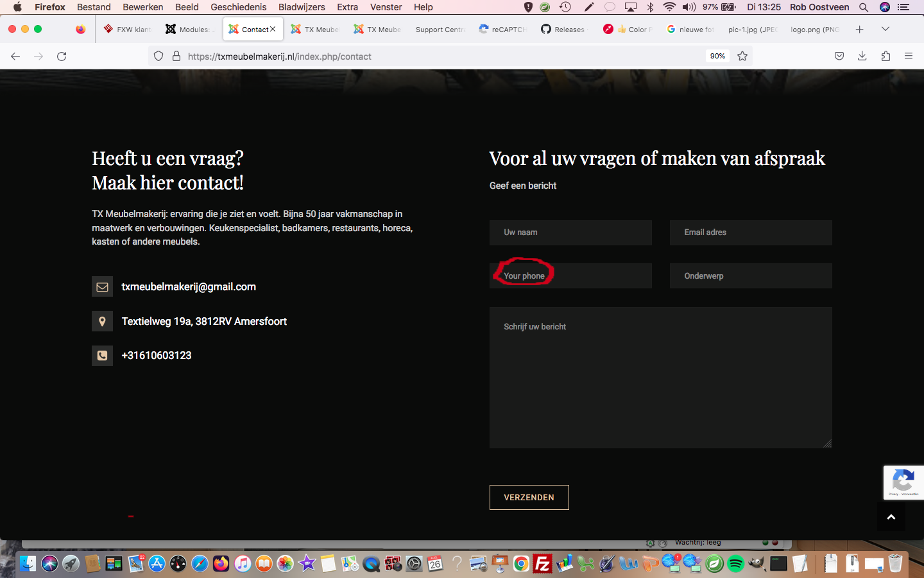The height and width of the screenshot is (578, 924).
Task: Open Spotify from the Dock
Action: 735,564
